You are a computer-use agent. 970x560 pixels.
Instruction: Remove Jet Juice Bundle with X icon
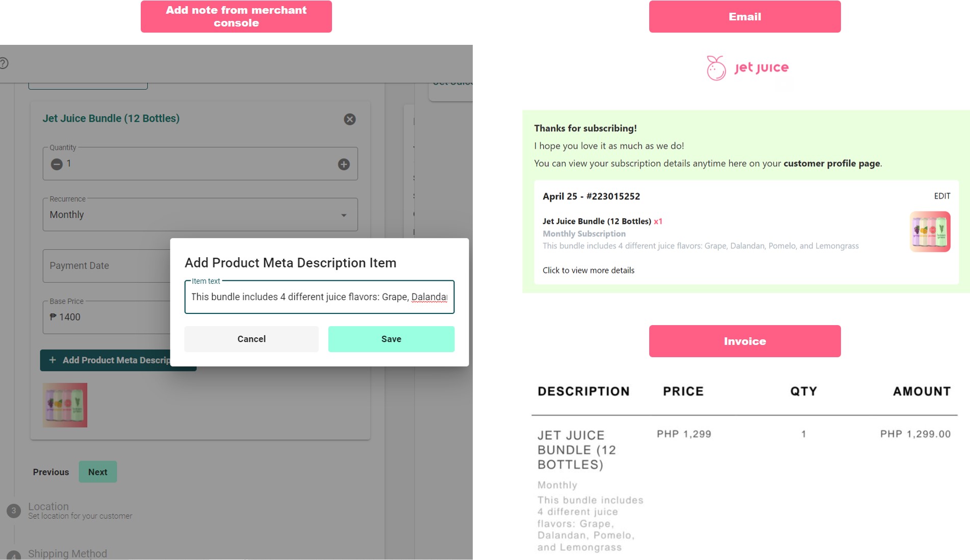(349, 119)
